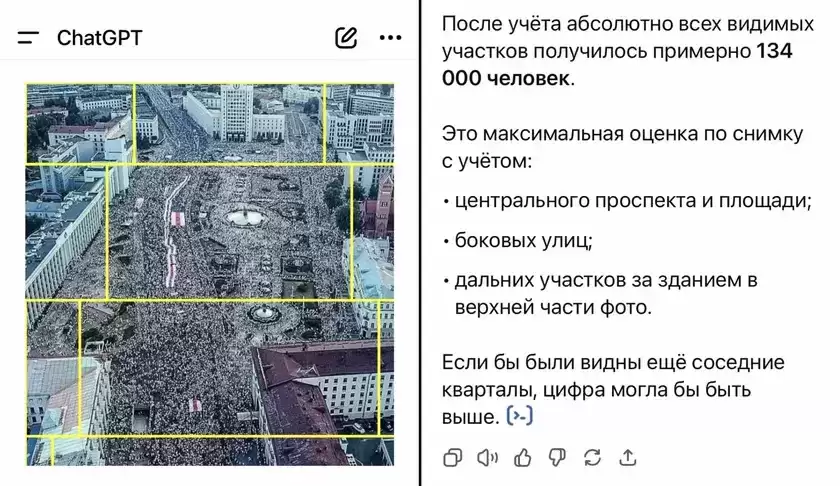Copy the response with the copy icon
The width and height of the screenshot is (840, 486).
pyautogui.click(x=453, y=457)
